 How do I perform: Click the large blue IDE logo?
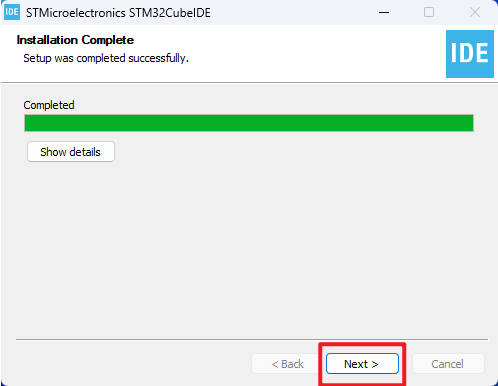(x=470, y=54)
